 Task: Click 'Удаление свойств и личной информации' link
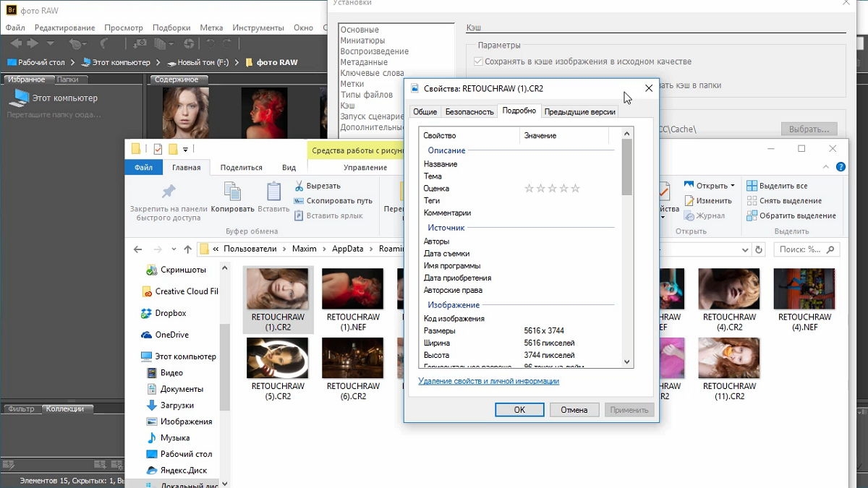[x=488, y=381]
